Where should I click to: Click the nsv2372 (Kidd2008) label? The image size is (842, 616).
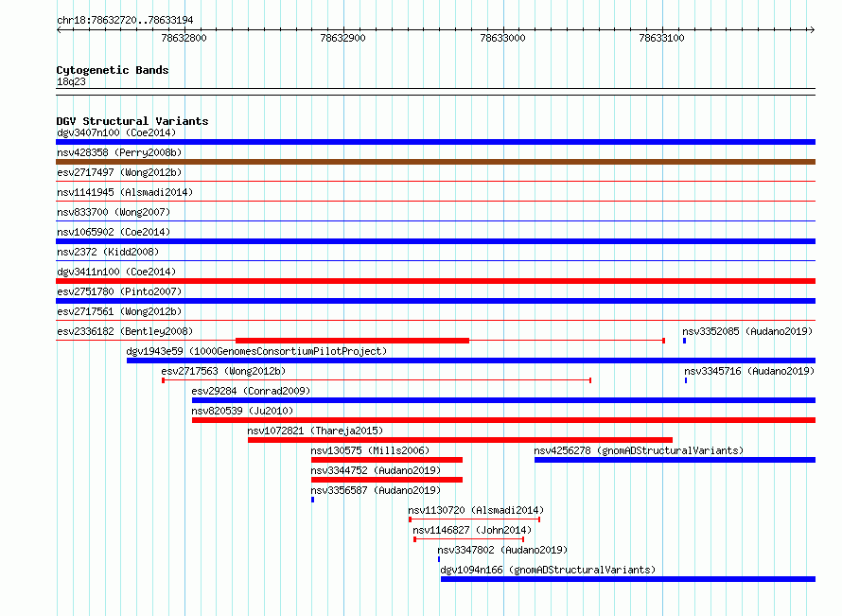(108, 252)
